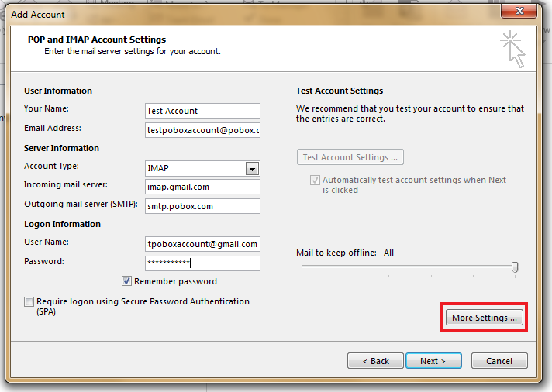Cancel the Add Account dialog
552x392 pixels.
pos(499,361)
